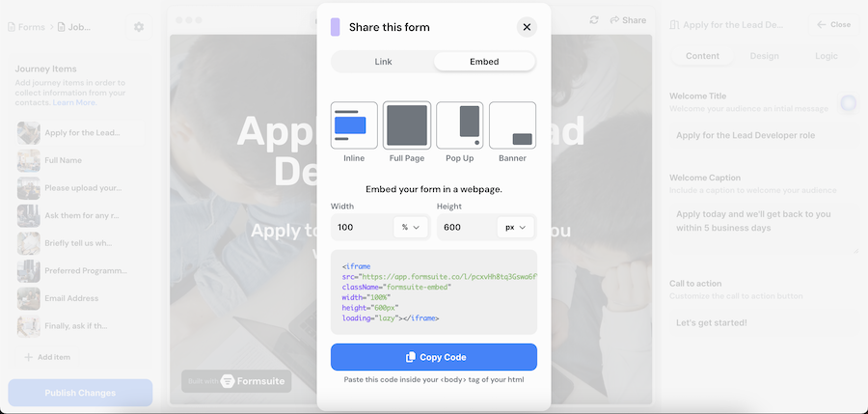Choose the Pop Up embed layout icon
Screen dimensions: 868x414
pos(460,125)
